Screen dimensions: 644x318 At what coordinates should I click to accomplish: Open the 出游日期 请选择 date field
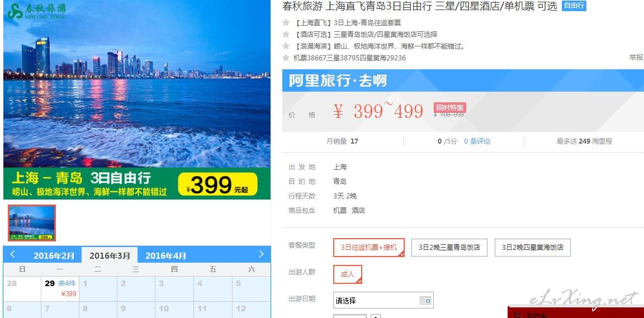point(383,300)
